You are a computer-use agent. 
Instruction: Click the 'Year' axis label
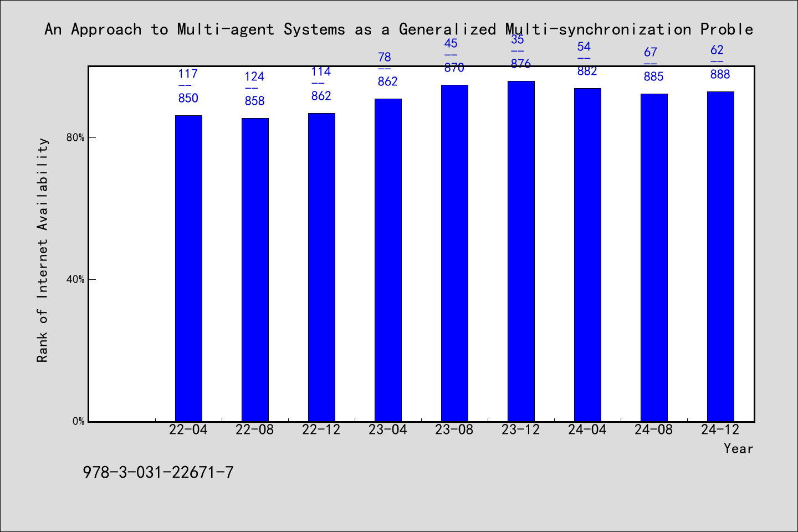[738, 448]
